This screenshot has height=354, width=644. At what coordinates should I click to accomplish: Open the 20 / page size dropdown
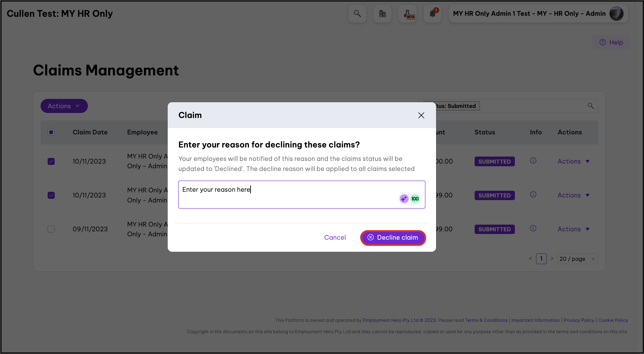click(577, 259)
